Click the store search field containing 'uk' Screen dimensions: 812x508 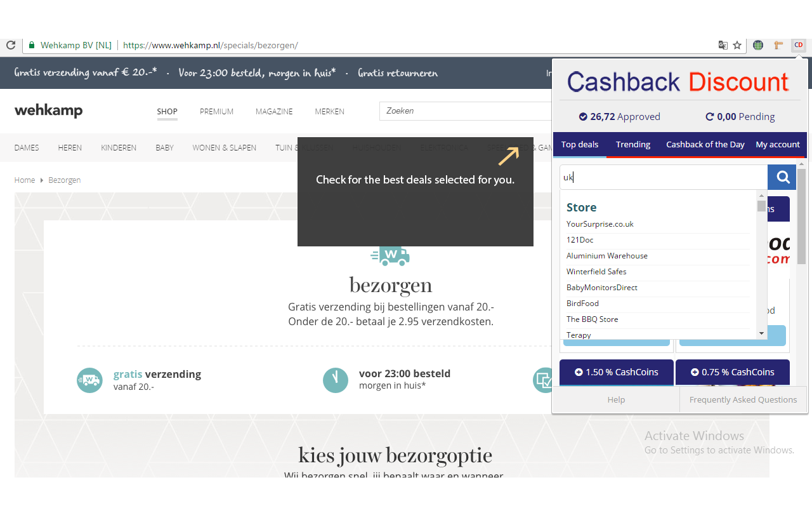pos(664,177)
